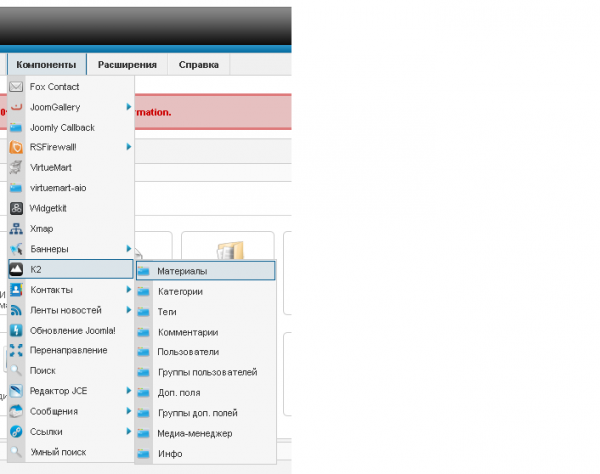Choose the Xmap component
The height and width of the screenshot is (474, 600).
tap(71, 229)
